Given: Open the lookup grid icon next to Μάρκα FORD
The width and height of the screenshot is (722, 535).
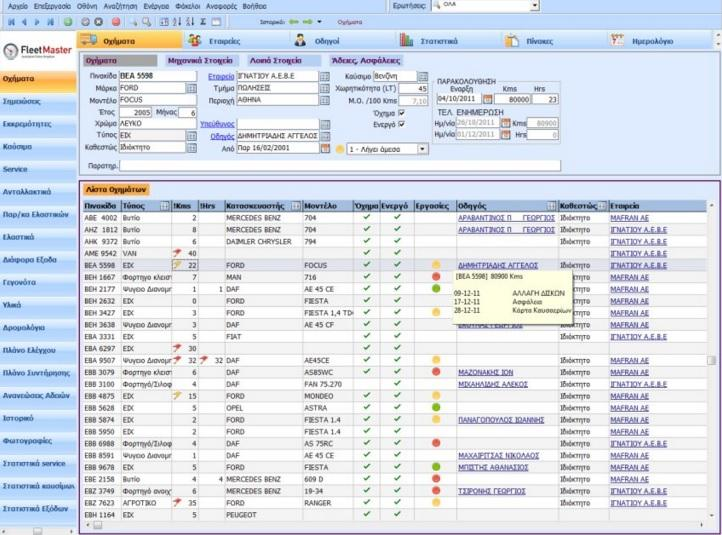Looking at the screenshot, I should point(192,88).
